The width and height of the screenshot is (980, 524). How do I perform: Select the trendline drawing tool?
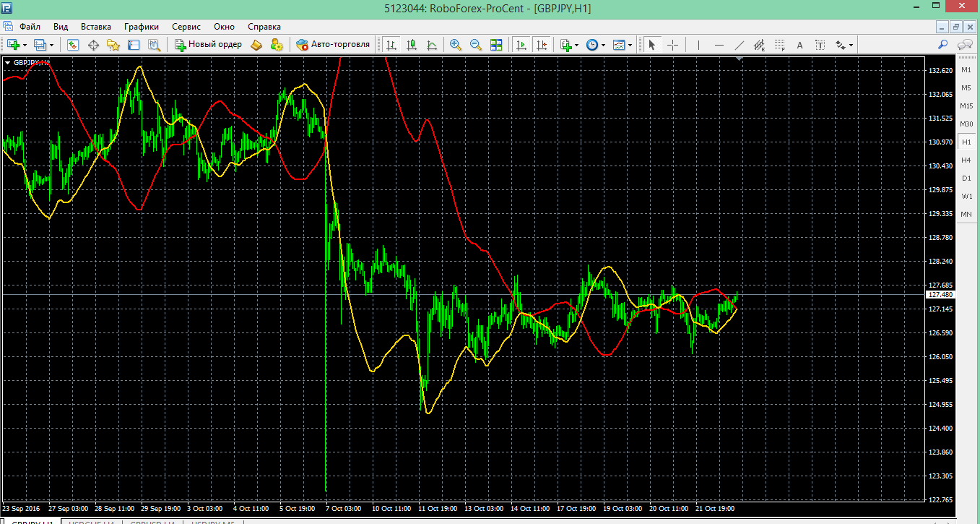tap(739, 45)
